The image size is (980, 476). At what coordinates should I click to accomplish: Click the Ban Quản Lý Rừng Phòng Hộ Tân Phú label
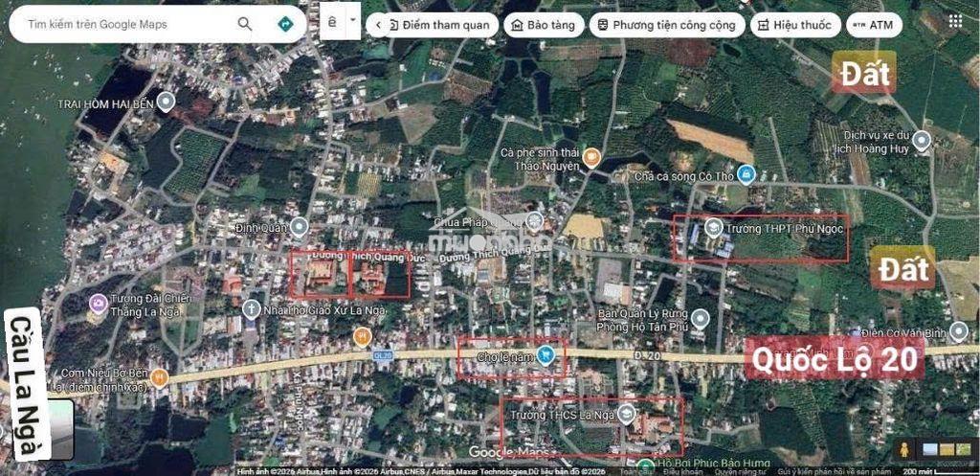click(642, 320)
